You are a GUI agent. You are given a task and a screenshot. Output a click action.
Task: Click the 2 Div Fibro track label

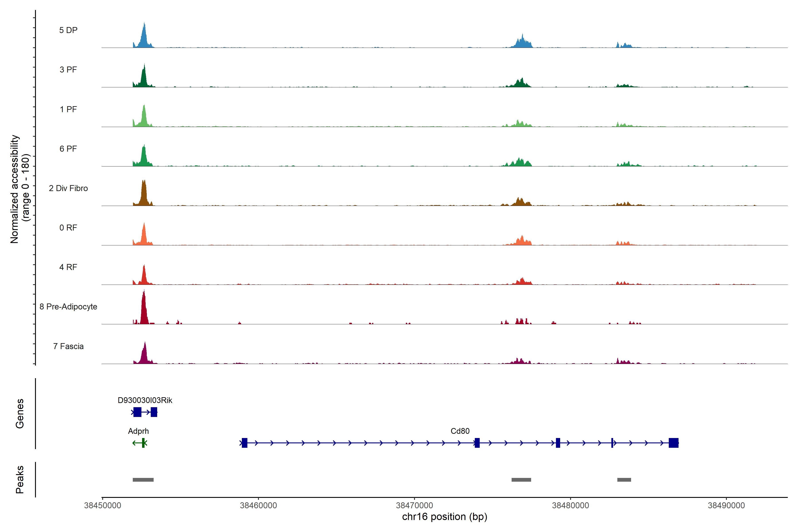[68, 188]
